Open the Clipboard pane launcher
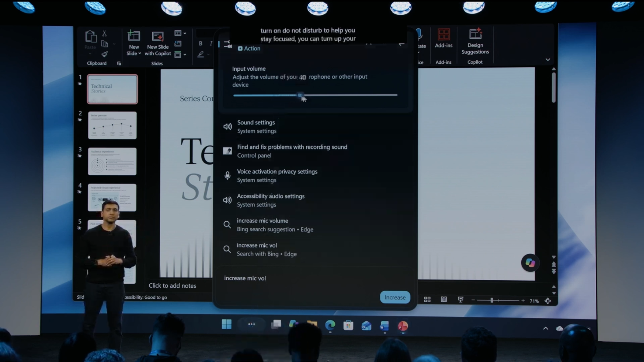The height and width of the screenshot is (362, 644). click(119, 63)
